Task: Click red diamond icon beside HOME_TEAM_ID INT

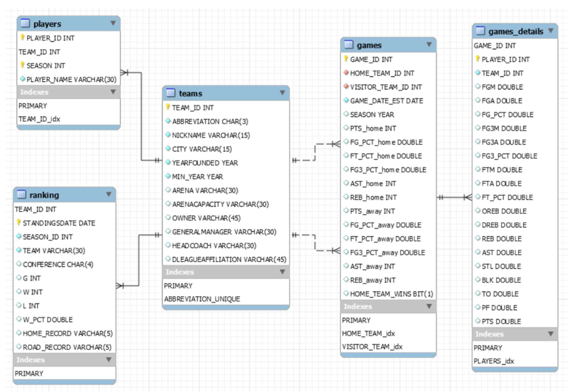Action: point(346,73)
